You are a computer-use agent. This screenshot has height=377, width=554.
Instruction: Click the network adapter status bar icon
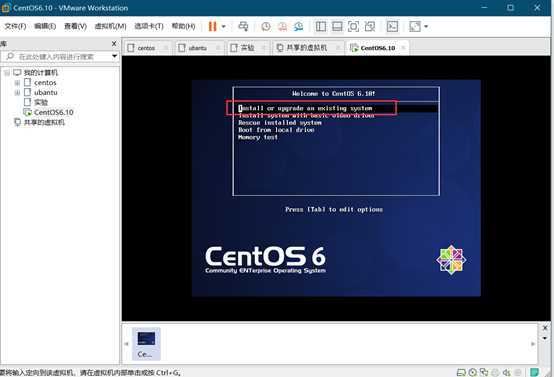pos(484,372)
